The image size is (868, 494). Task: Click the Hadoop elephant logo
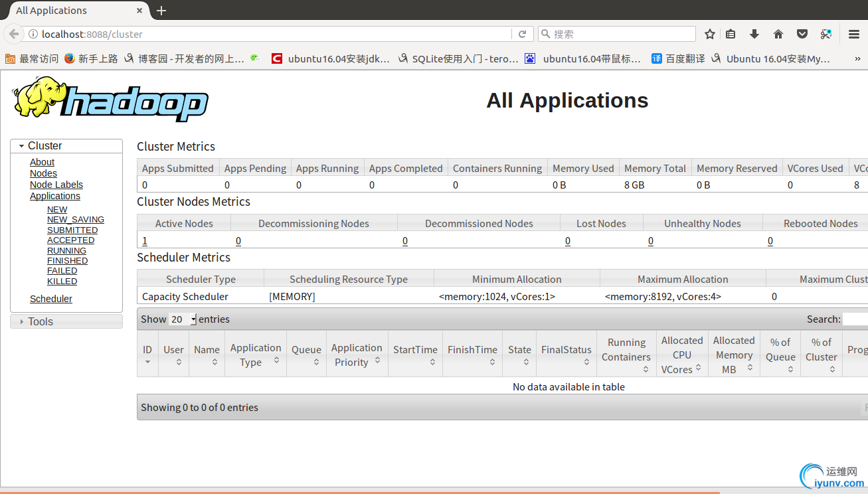click(x=110, y=98)
